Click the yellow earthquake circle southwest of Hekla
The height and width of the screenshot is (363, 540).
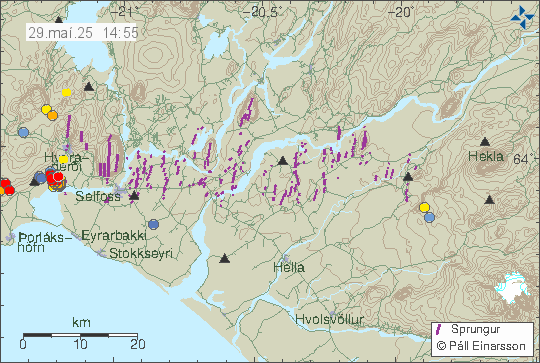(424, 207)
